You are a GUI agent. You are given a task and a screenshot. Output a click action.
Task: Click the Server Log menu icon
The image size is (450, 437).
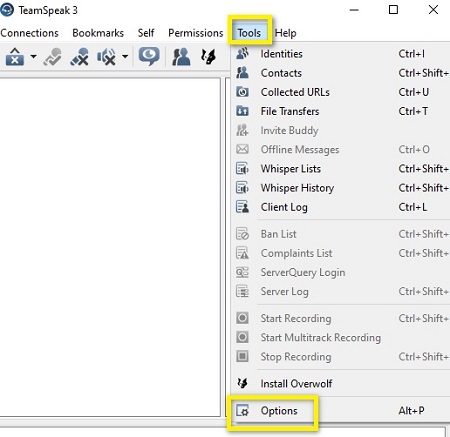pos(242,291)
